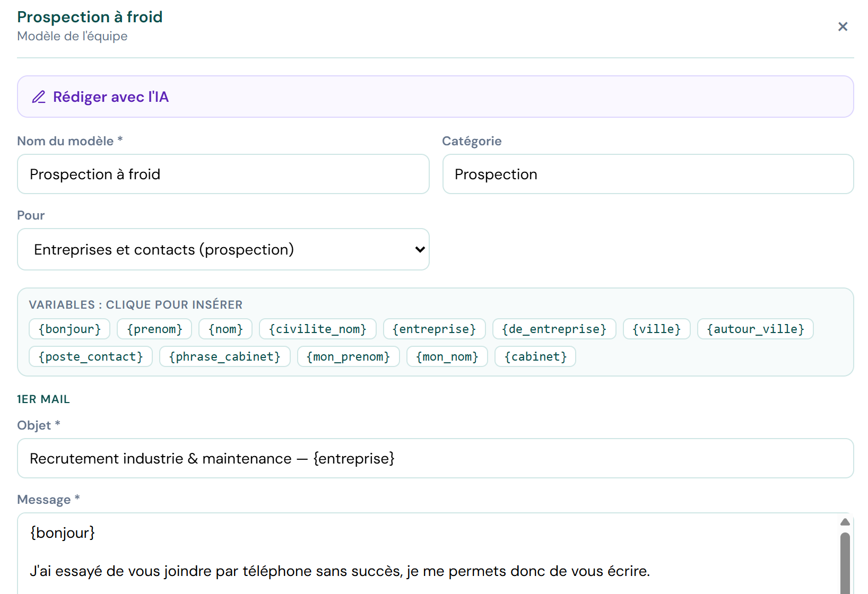868x594 pixels.
Task: Insert the {bonjour} variable chip
Action: [70, 329]
